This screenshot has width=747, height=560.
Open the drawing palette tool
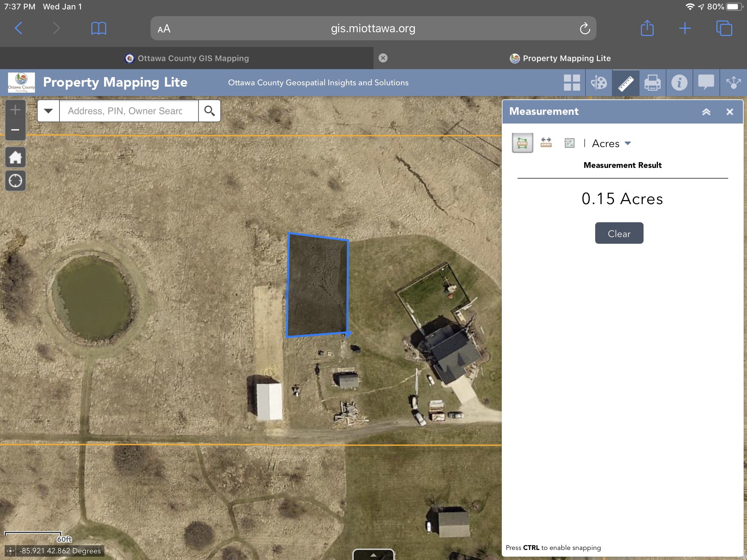599,82
